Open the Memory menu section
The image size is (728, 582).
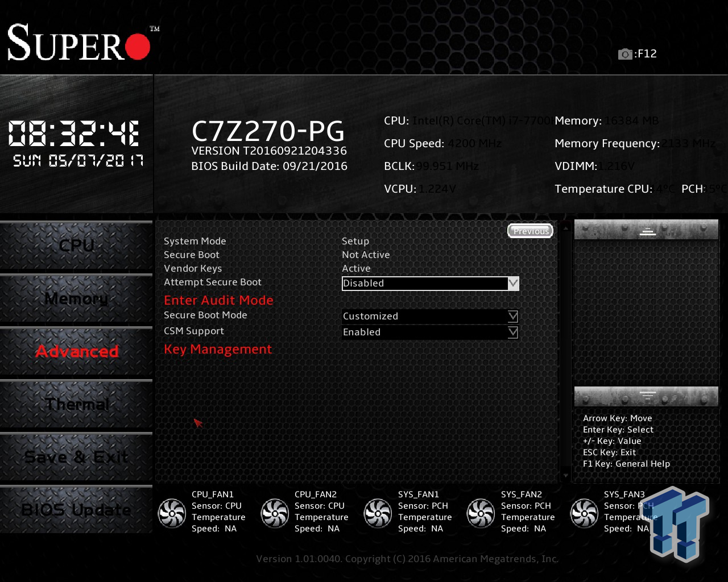tap(76, 298)
